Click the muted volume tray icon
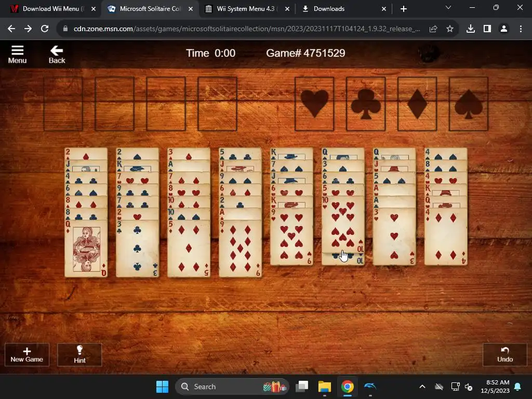This screenshot has width=532, height=399. coord(469,387)
